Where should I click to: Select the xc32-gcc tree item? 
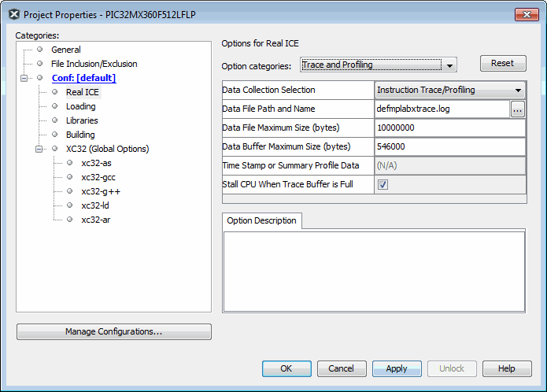pos(98,177)
